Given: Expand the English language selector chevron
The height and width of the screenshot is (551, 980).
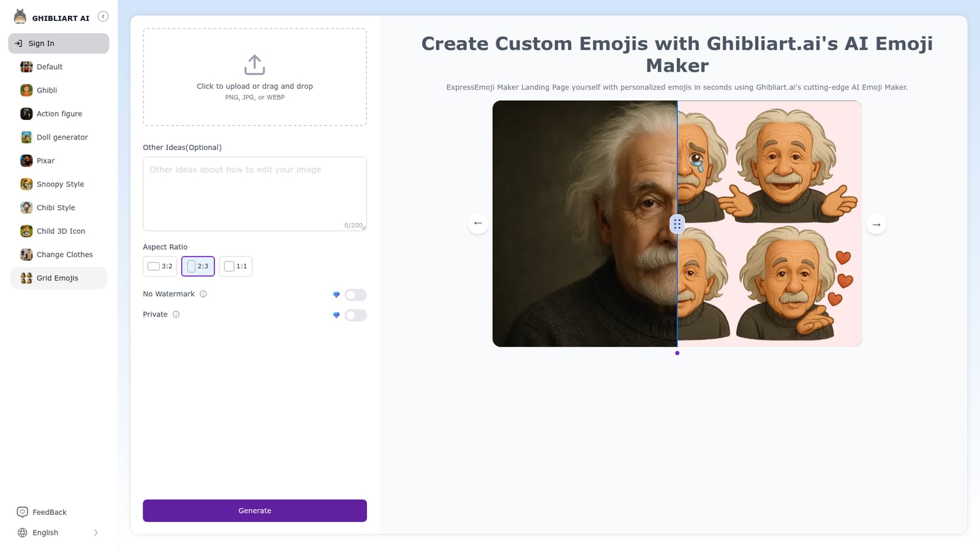Looking at the screenshot, I should (x=96, y=533).
